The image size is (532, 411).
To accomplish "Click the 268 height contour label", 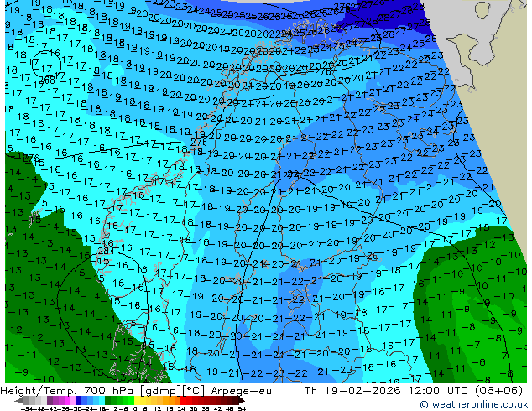I will pyautogui.click(x=47, y=80).
